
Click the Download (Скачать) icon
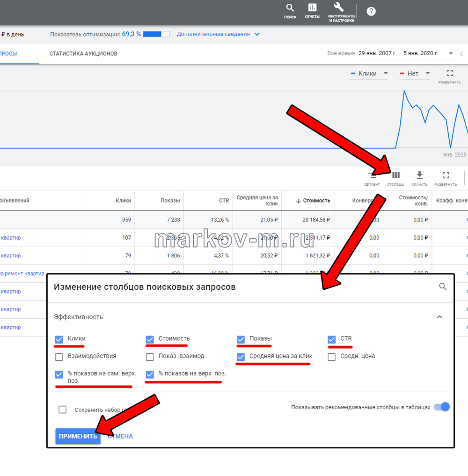pyautogui.click(x=419, y=176)
